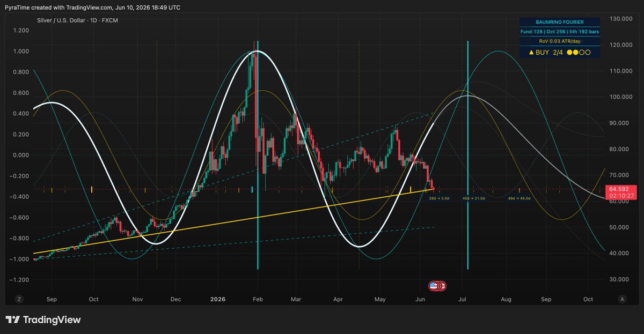Click the 'RoV 0.03 ATR/day' row
This screenshot has width=644, height=334.
pyautogui.click(x=560, y=41)
